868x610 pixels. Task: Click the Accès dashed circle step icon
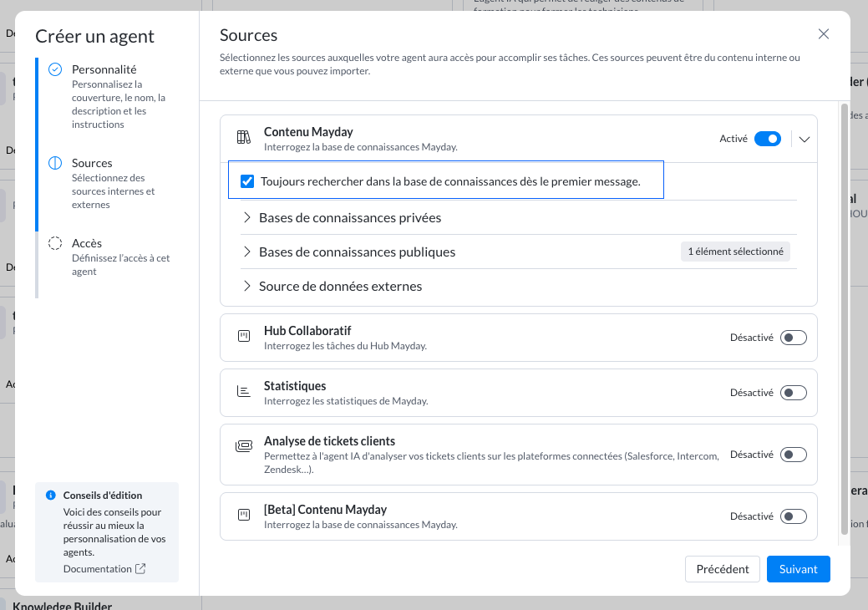pyautogui.click(x=55, y=243)
